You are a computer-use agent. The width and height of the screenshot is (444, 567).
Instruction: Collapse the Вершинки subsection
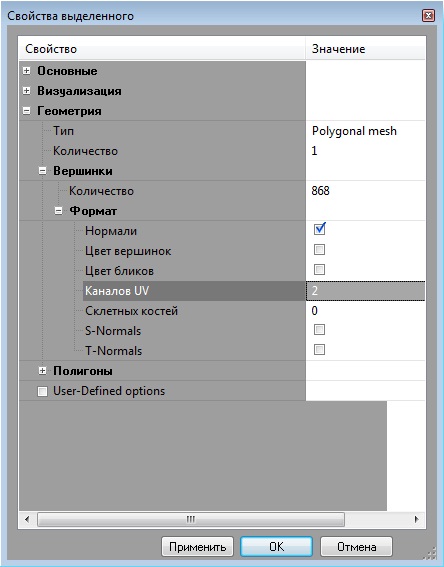pyautogui.click(x=42, y=171)
